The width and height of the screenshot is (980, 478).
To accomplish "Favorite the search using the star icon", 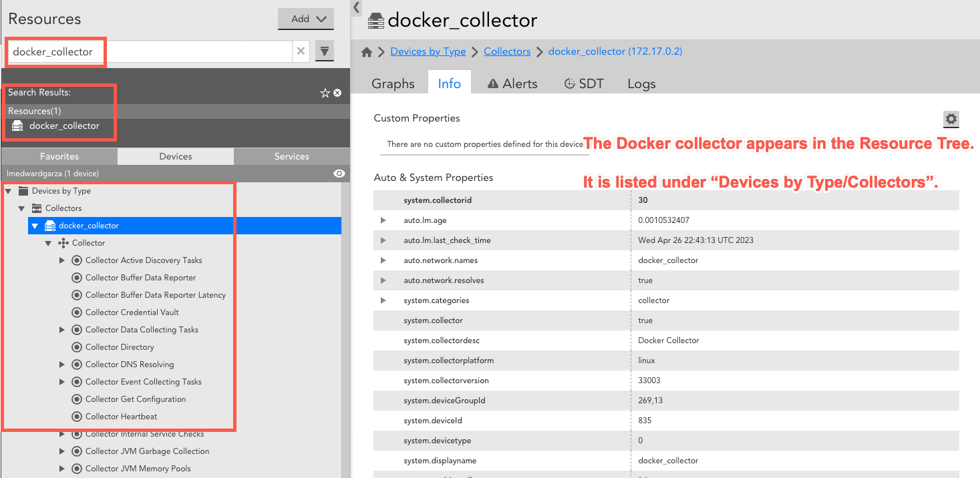I will tap(325, 93).
